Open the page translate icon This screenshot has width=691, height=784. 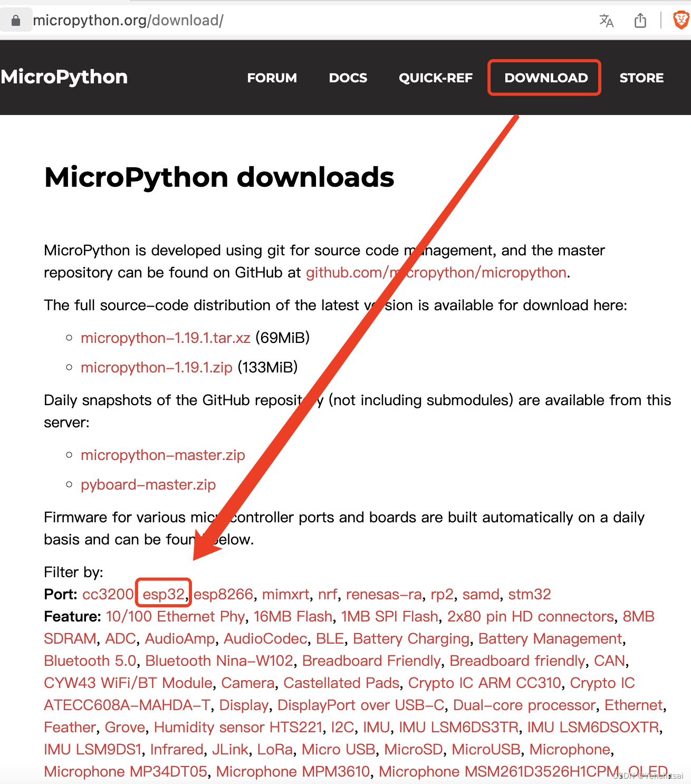tap(607, 21)
